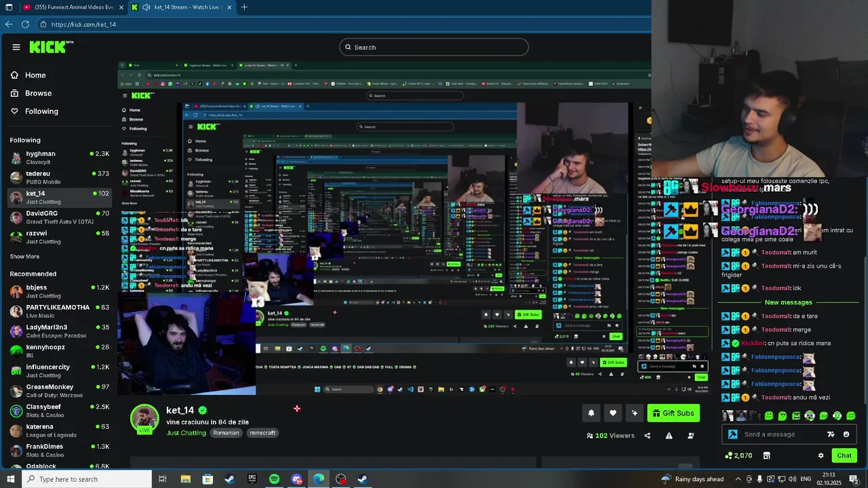
Task: Toggle the Kick sidebar hamburger menu
Action: click(16, 47)
